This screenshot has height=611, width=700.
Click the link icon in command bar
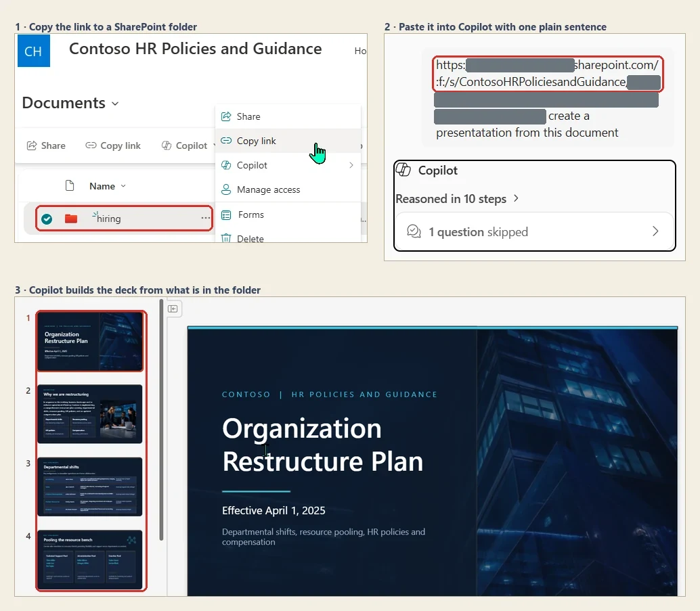[x=91, y=145]
